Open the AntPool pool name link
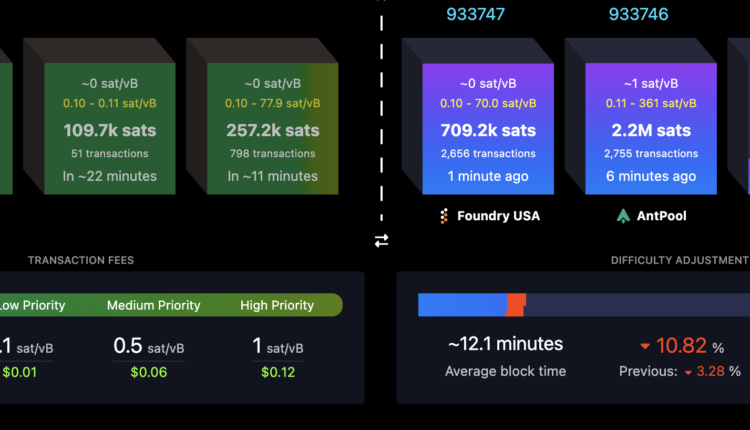This screenshot has width=750, height=430. click(x=660, y=216)
